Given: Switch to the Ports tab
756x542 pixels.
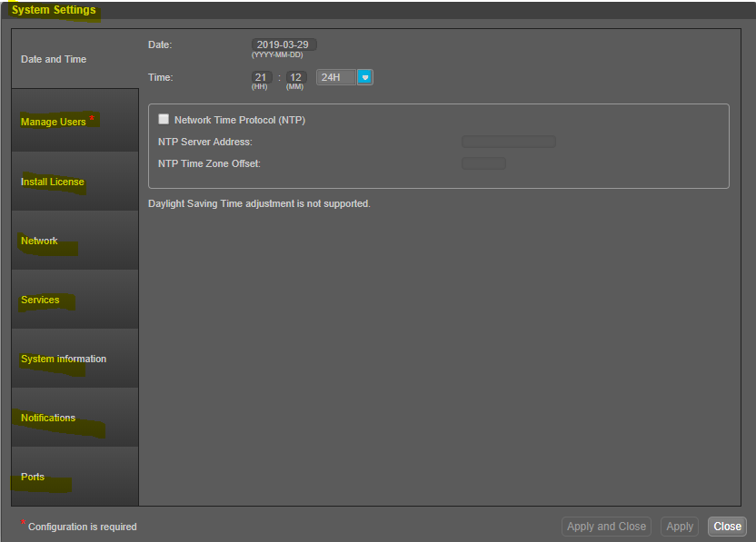Looking at the screenshot, I should pyautogui.click(x=75, y=477).
